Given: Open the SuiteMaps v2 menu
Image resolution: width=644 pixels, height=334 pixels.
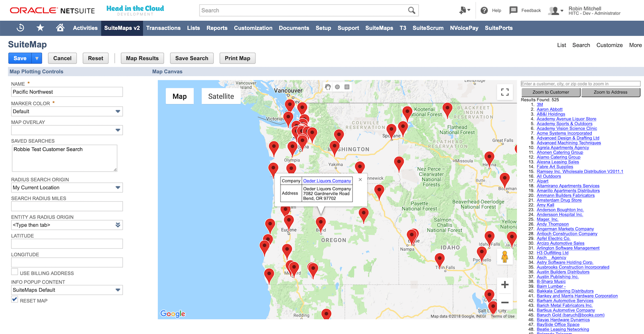Looking at the screenshot, I should pos(122,28).
